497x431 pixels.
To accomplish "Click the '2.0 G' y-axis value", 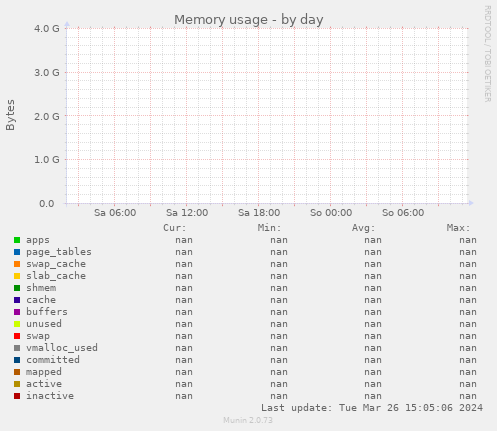I will coord(47,116).
